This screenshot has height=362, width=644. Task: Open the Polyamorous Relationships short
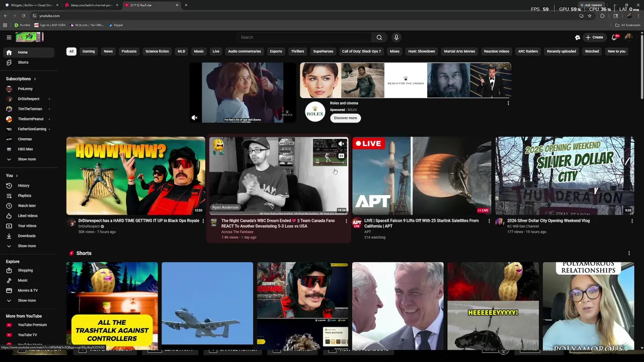pos(588,306)
